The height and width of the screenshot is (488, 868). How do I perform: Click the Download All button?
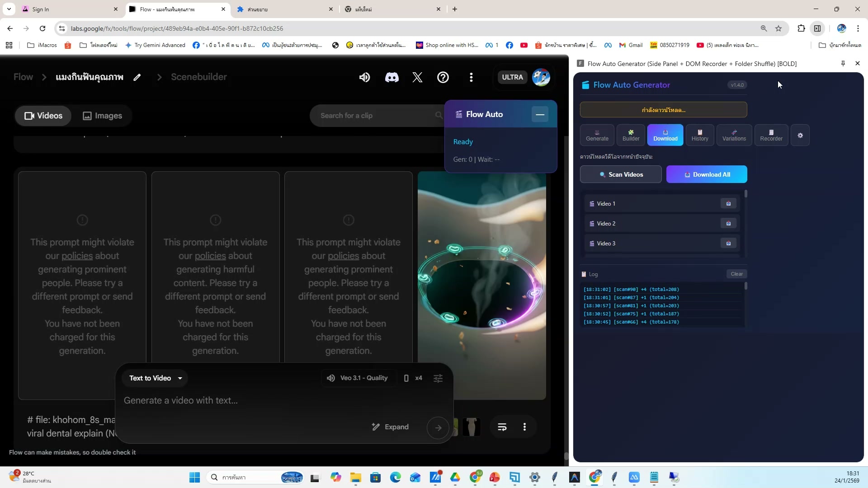point(707,174)
